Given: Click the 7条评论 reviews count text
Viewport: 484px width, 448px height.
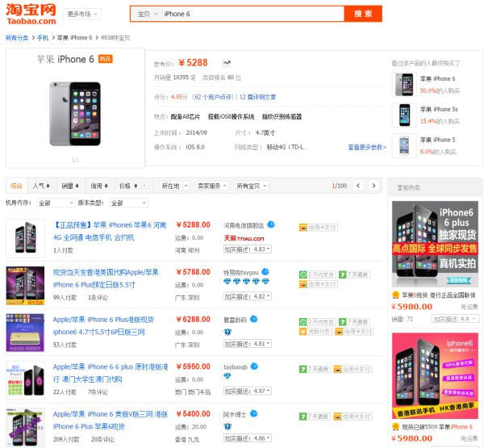Looking at the screenshot, I should pos(98,392).
